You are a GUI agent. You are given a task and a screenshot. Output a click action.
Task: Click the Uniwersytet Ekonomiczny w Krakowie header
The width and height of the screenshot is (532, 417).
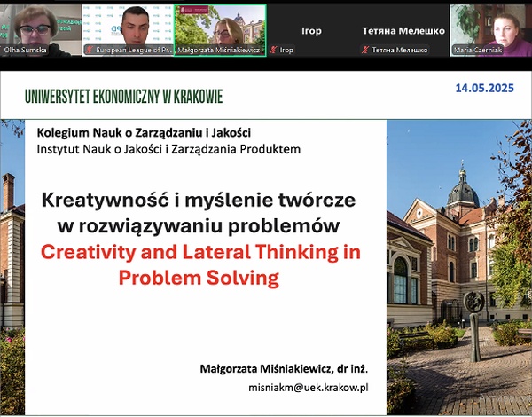coord(124,96)
